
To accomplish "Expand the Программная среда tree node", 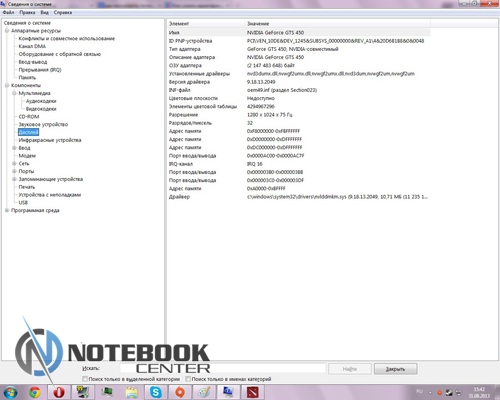I will click(x=7, y=210).
